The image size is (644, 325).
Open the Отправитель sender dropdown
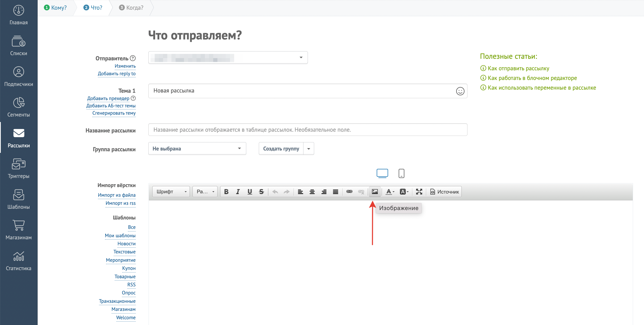(x=228, y=57)
